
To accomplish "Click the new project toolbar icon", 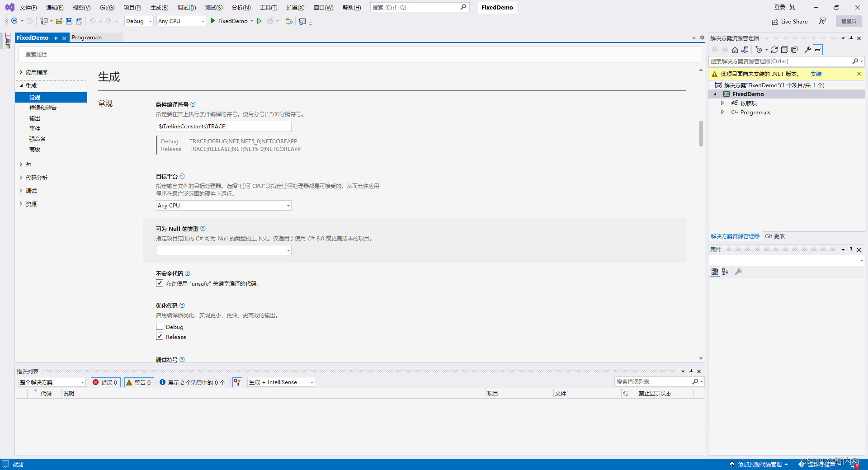I will click(44, 21).
